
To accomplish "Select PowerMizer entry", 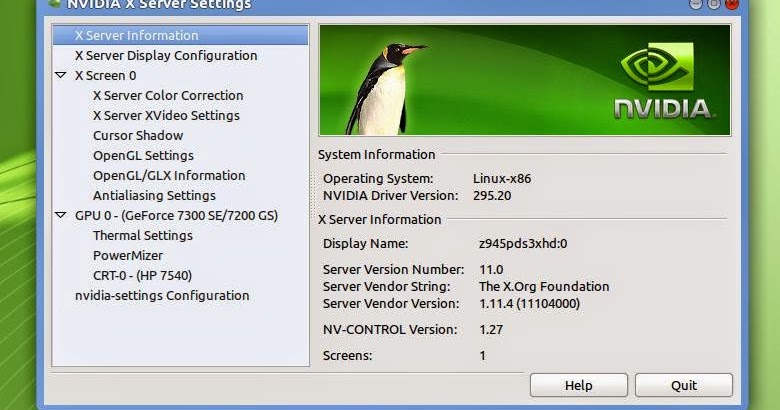I will tap(128, 255).
